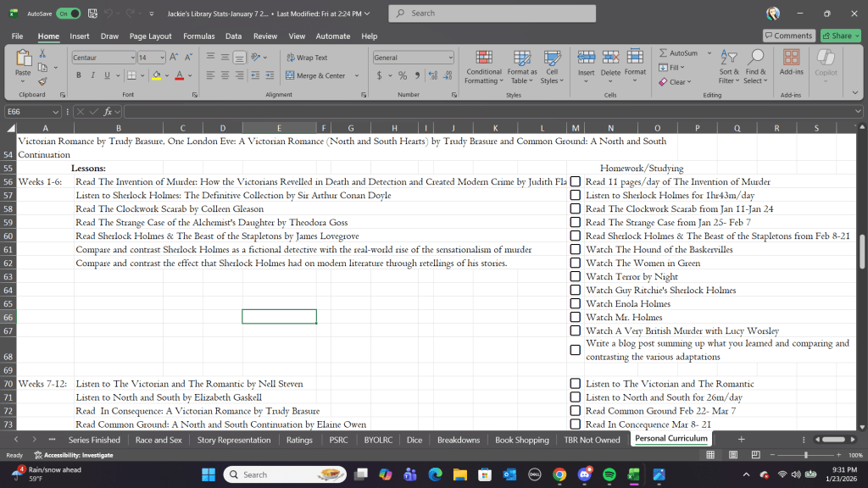Open the Formulas ribbon tab
This screenshot has width=868, height=488.
tap(199, 36)
